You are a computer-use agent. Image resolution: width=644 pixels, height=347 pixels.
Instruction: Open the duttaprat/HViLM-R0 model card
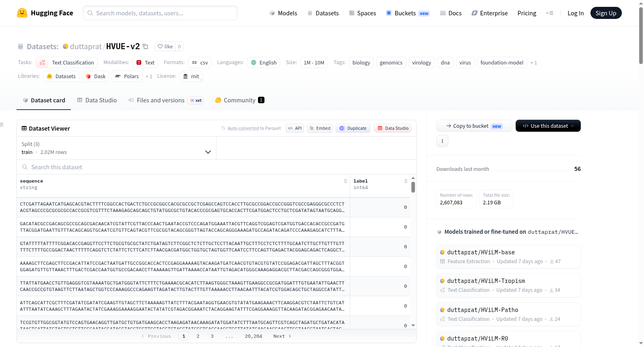point(508,339)
